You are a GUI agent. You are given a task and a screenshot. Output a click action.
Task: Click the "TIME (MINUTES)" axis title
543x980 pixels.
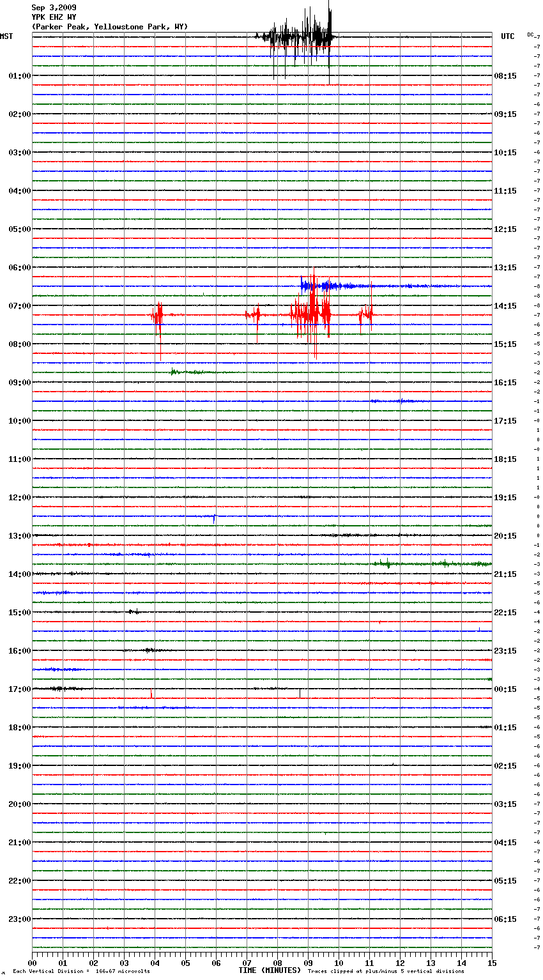coord(270,970)
